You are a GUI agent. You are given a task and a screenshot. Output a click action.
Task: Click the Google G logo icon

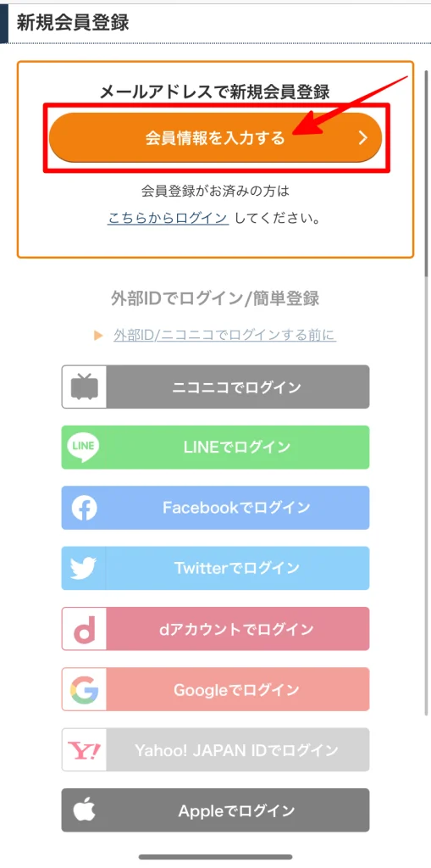(x=84, y=689)
